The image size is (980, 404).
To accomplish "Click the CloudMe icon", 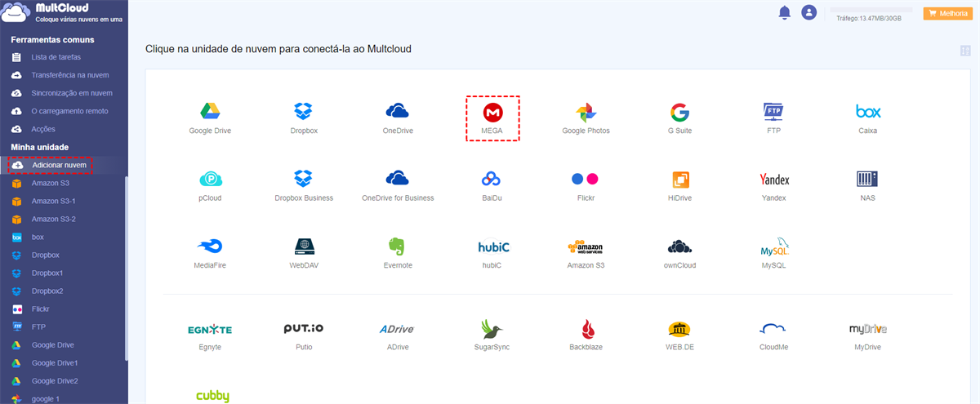I will point(773,328).
